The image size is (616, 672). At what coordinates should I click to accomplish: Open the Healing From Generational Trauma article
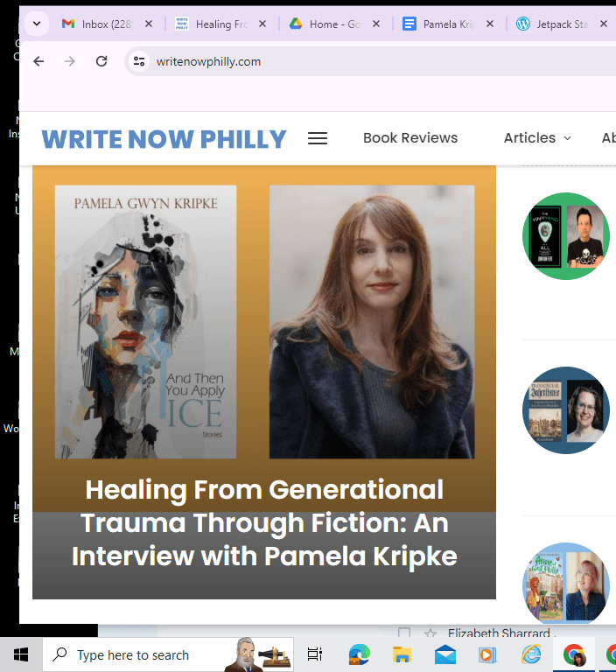pyautogui.click(x=264, y=523)
